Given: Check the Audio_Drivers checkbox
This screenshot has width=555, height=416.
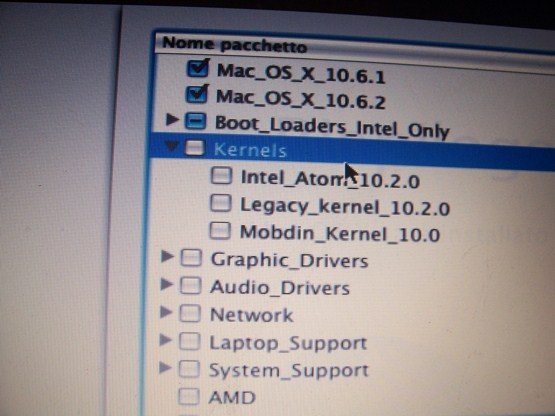Looking at the screenshot, I should pos(190,285).
